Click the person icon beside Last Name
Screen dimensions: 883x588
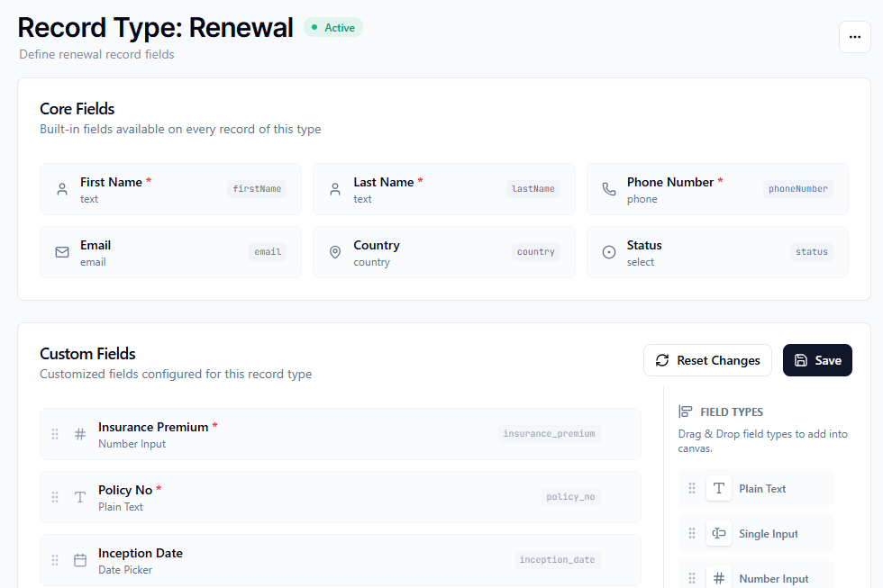pos(335,189)
